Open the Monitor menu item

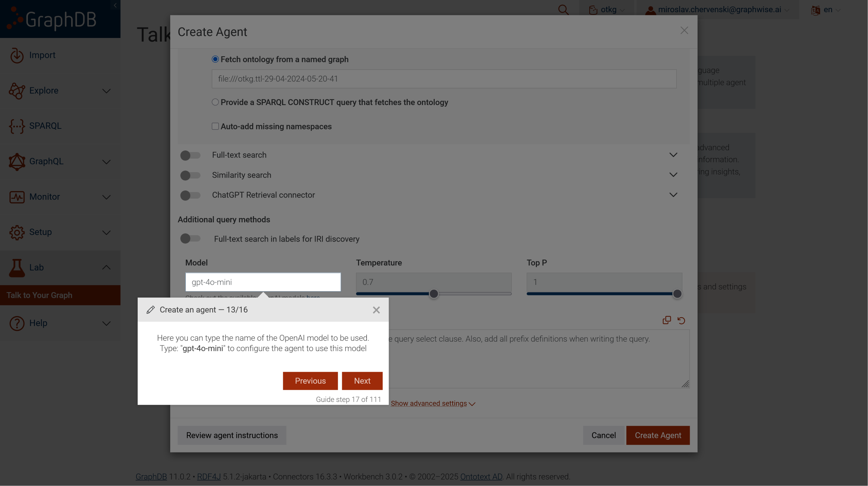tap(44, 197)
